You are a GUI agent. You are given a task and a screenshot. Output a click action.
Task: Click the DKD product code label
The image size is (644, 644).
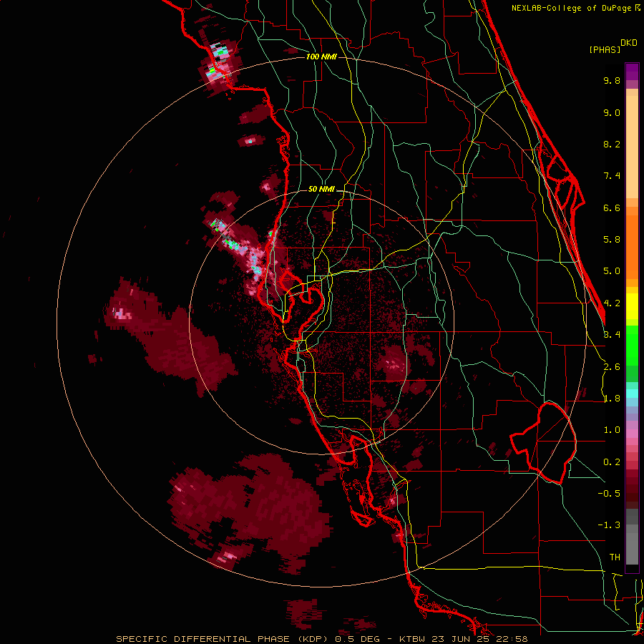click(x=628, y=43)
